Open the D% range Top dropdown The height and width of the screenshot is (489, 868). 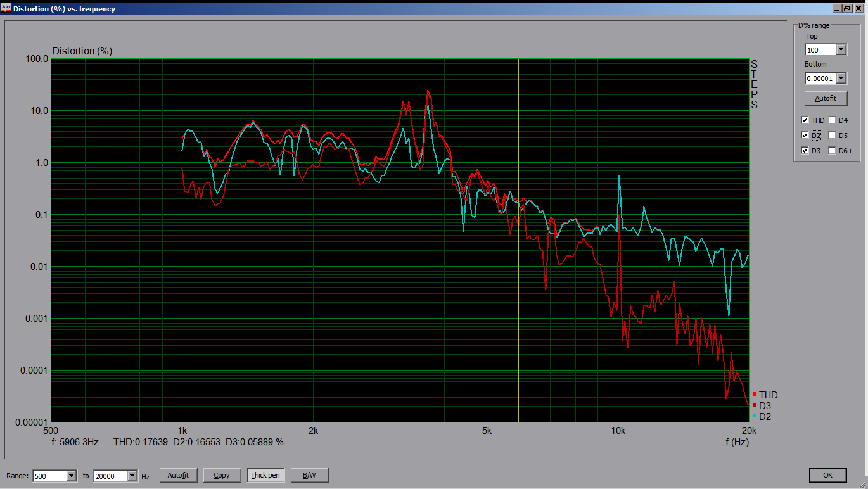pos(841,50)
